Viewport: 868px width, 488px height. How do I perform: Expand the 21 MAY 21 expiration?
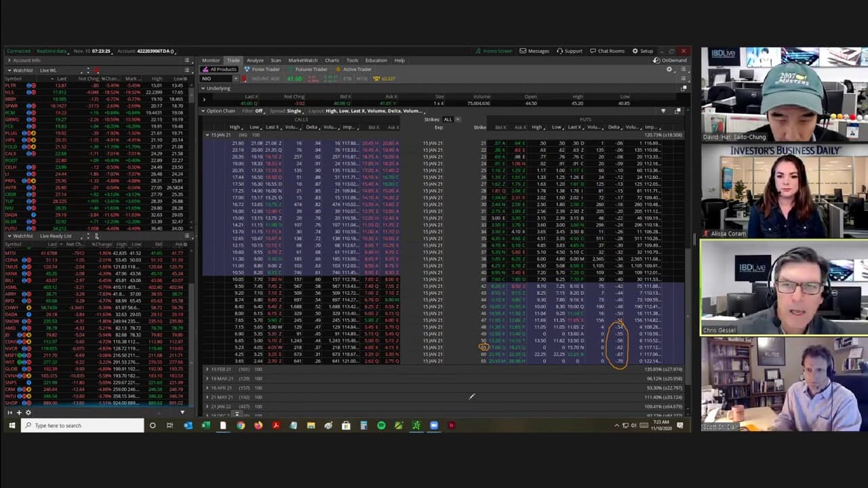208,396
